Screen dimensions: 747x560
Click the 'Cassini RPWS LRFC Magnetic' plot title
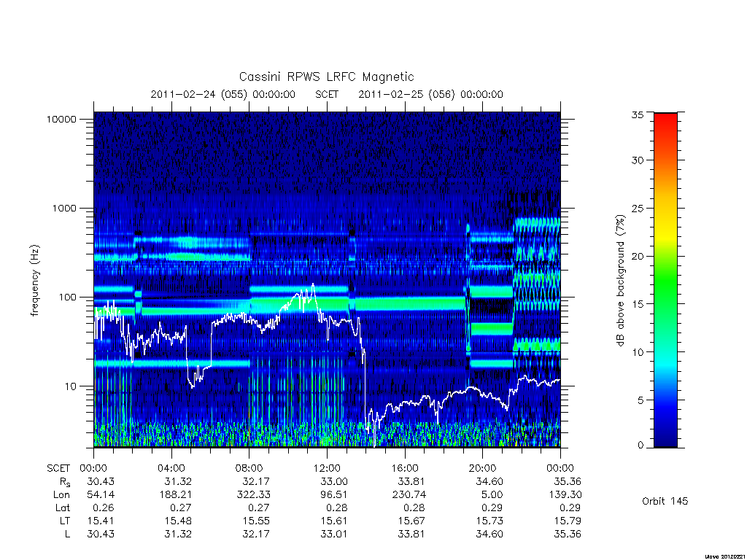coord(326,77)
